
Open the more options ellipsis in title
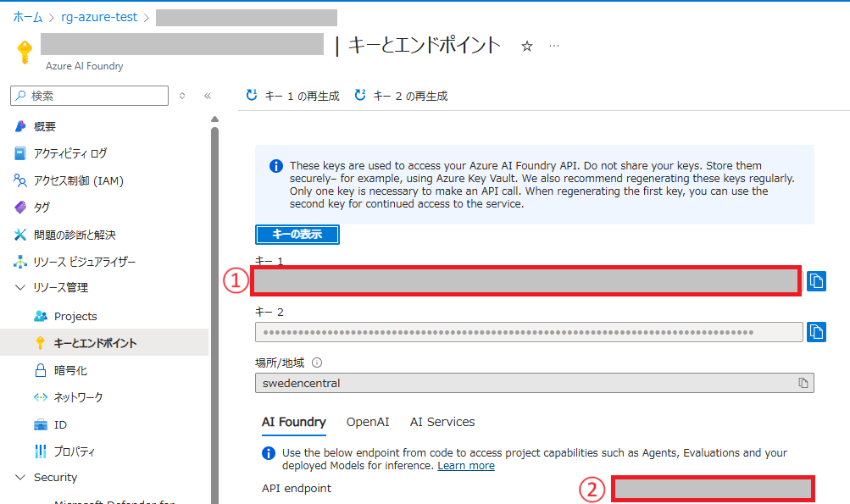coord(553,46)
